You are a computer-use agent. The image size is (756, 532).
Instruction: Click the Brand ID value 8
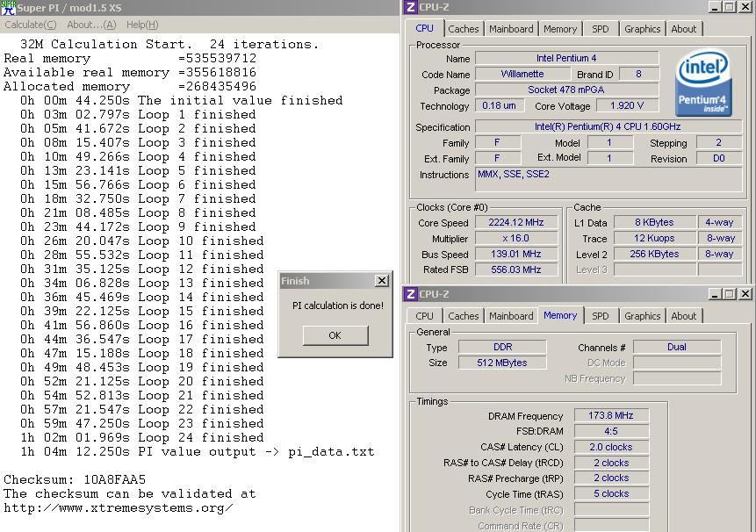[639, 74]
